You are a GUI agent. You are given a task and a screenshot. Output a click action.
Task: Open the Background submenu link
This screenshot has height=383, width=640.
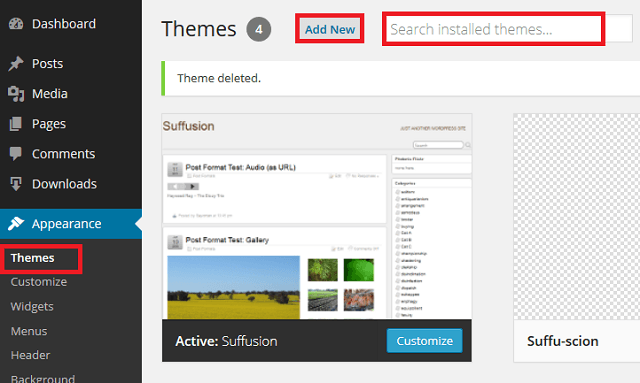pyautogui.click(x=43, y=378)
